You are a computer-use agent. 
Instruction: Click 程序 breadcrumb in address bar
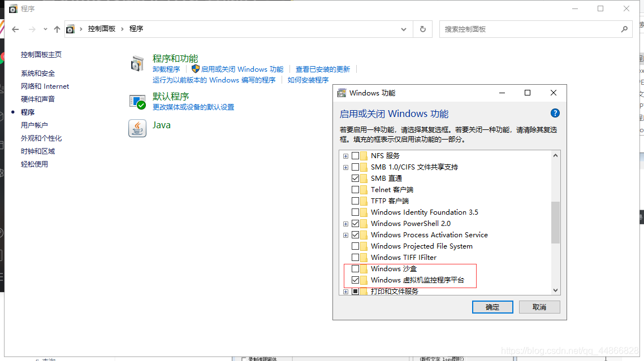tap(136, 29)
